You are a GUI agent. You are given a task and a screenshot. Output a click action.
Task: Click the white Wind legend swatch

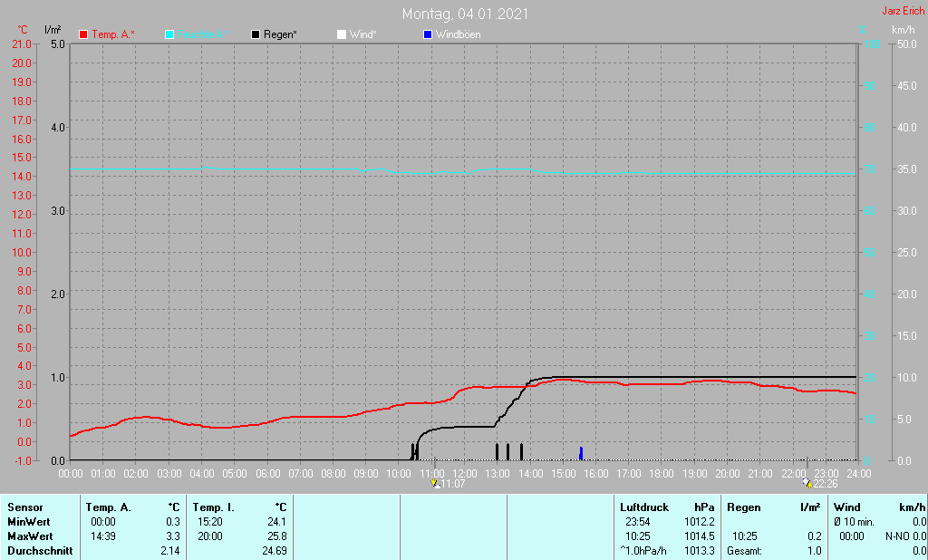(342, 34)
